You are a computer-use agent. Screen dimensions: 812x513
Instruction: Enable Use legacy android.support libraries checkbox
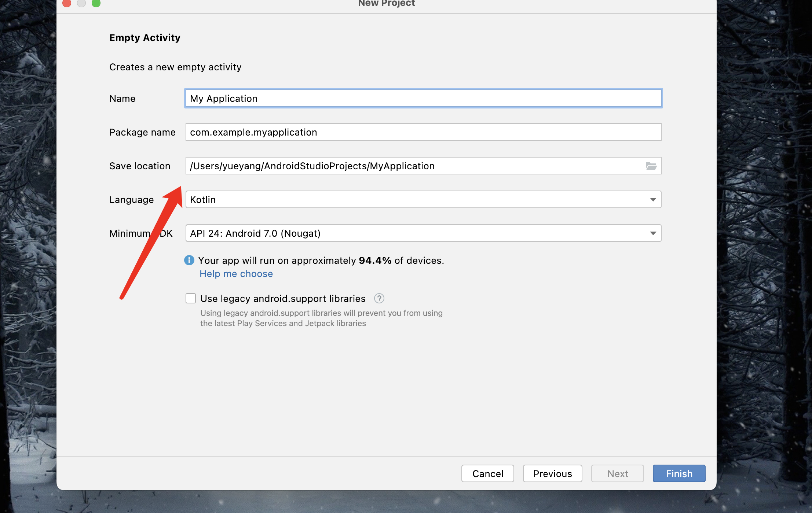pos(191,298)
